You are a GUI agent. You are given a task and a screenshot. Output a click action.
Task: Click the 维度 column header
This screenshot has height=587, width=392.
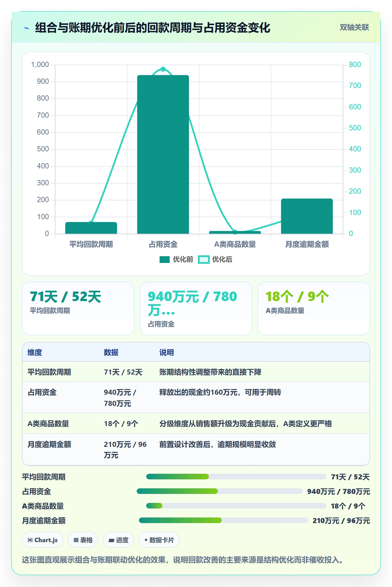point(35,352)
